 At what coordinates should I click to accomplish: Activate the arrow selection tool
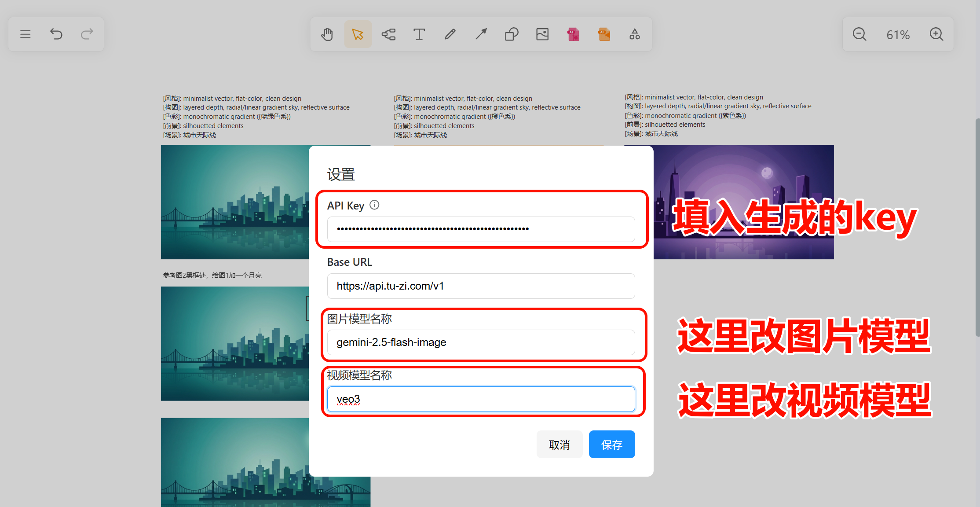358,34
